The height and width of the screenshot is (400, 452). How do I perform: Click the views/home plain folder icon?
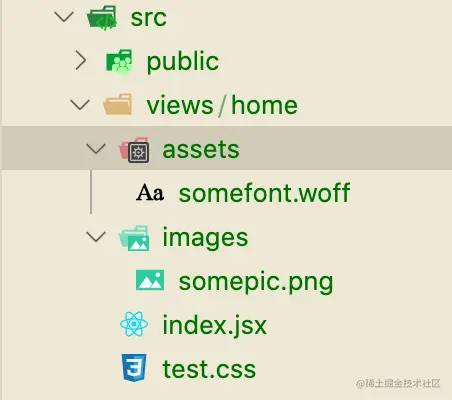(x=117, y=105)
